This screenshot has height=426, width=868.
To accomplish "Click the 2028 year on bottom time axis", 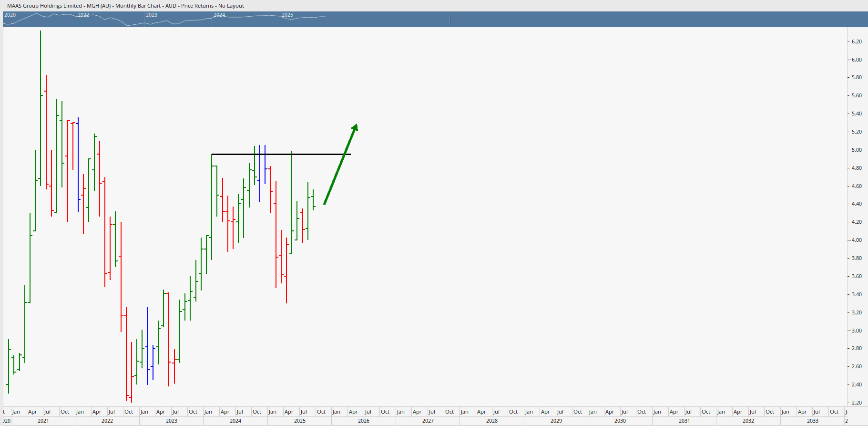I will (x=492, y=421).
